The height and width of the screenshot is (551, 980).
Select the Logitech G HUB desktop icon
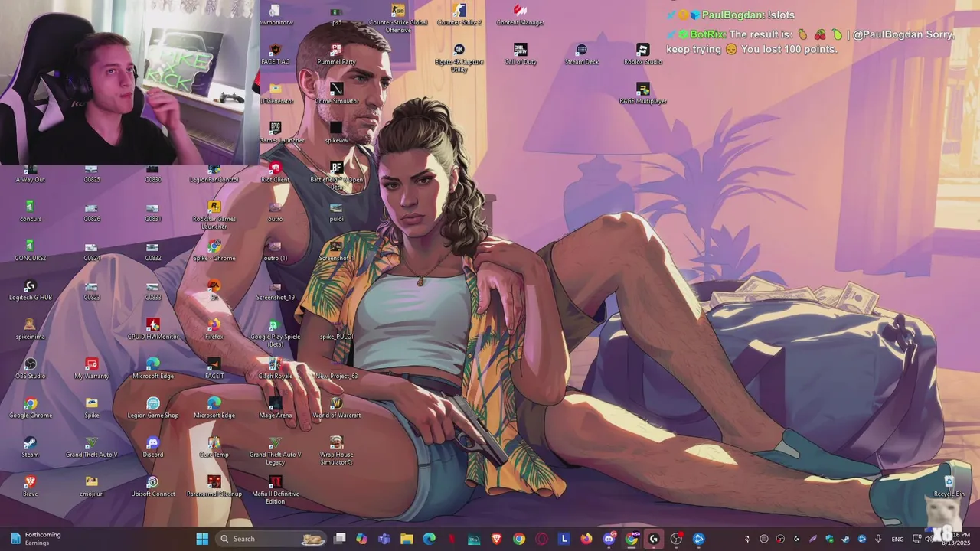pyautogui.click(x=31, y=290)
